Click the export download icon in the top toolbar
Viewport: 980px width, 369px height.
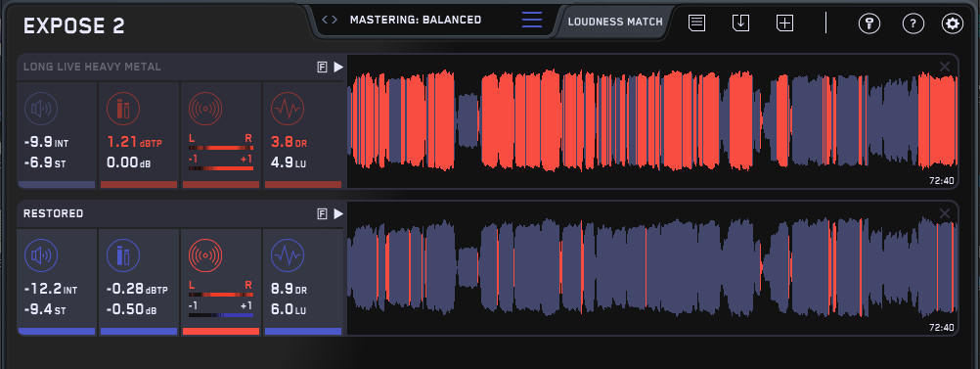pyautogui.click(x=740, y=23)
